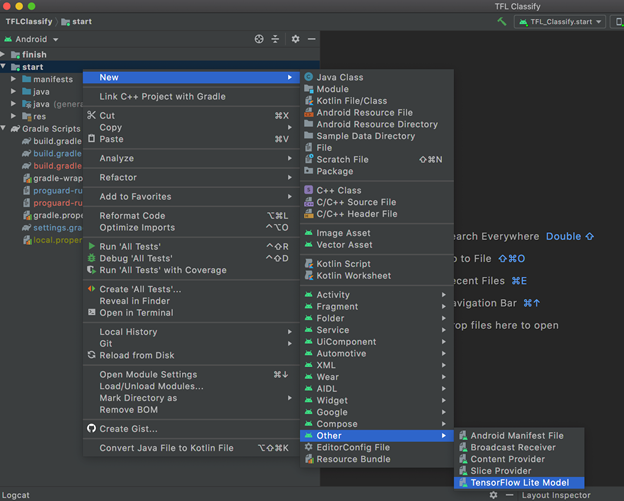The image size is (624, 501).
Task: Open project panel gear settings
Action: coord(295,39)
